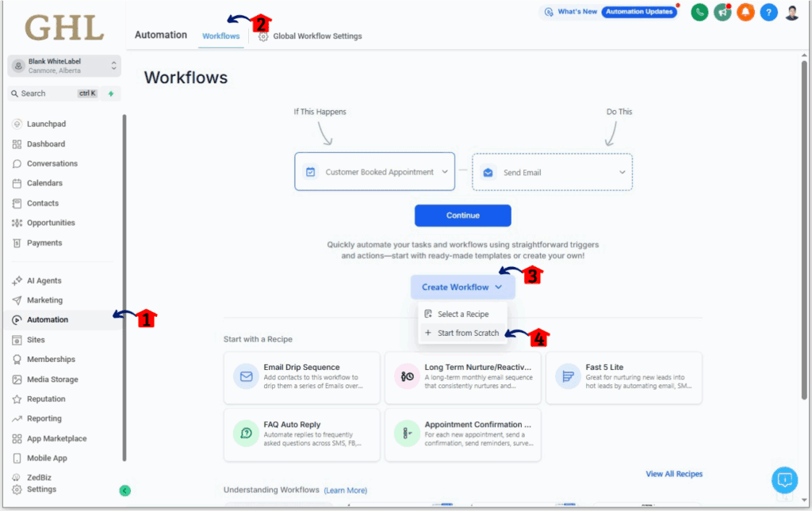
Task: Click the Automation sidebar menu label
Action: pyautogui.click(x=48, y=319)
